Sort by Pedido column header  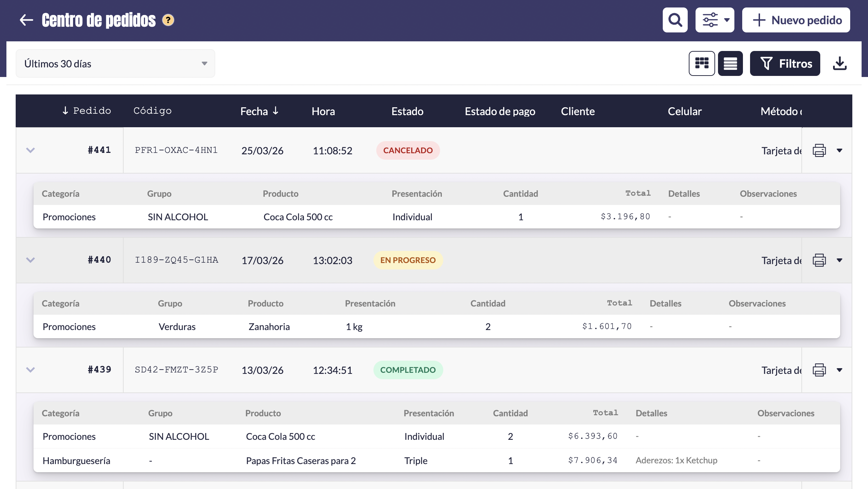pos(87,111)
